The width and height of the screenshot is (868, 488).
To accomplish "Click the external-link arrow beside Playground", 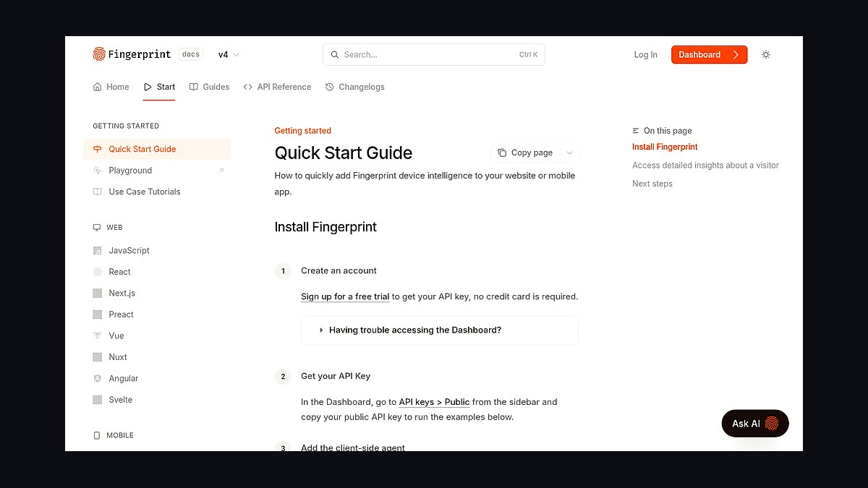I will tap(221, 171).
